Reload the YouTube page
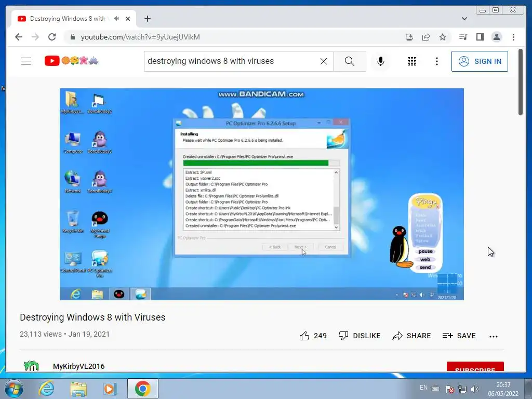 [x=52, y=37]
